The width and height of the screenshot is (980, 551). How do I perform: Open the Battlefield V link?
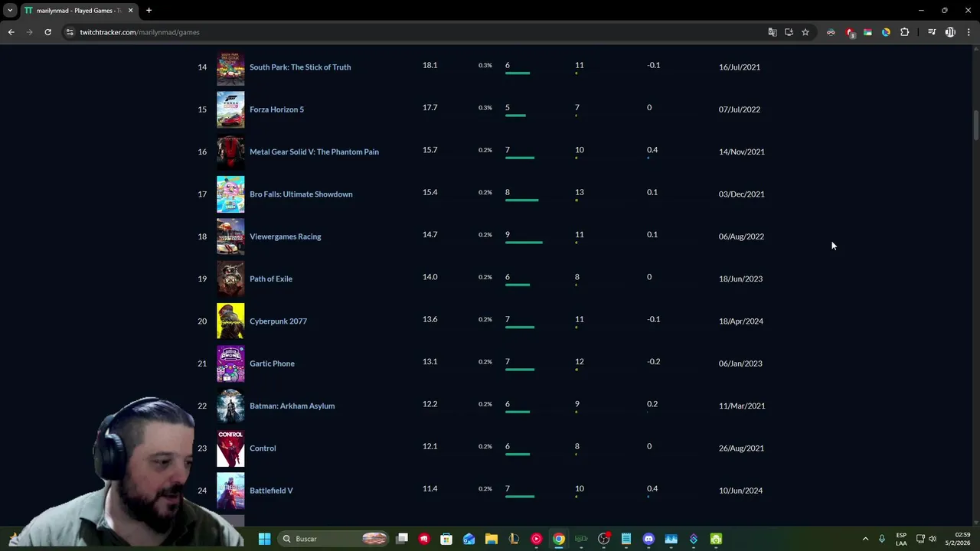click(271, 491)
